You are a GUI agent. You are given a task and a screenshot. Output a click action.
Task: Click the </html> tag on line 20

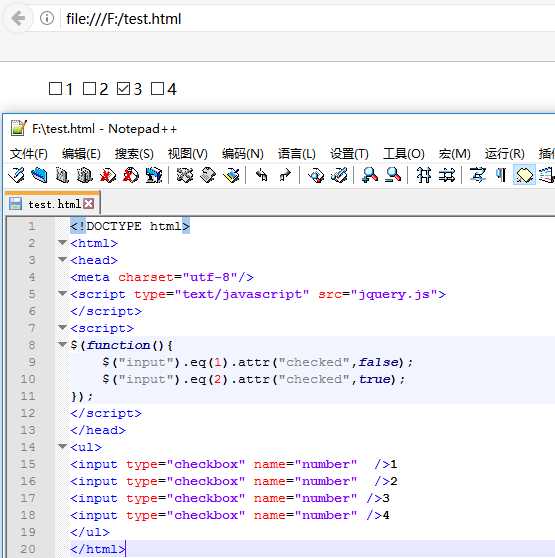click(x=98, y=549)
